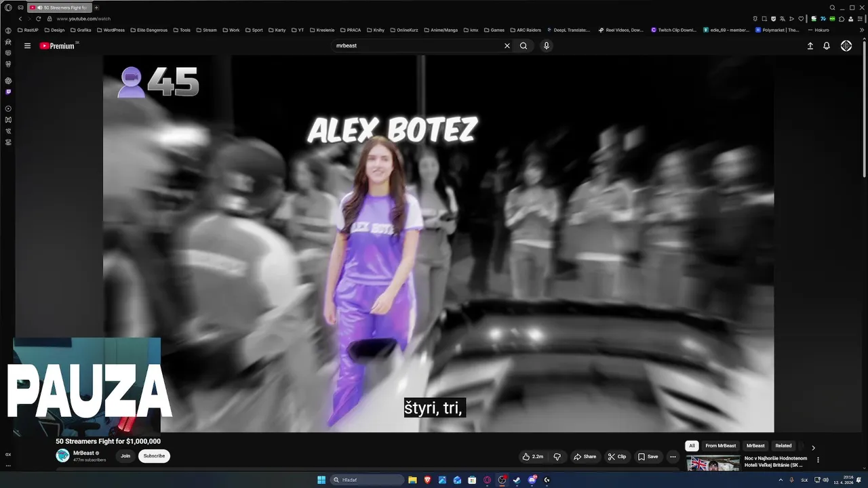Open Discord from the taskbar
The height and width of the screenshot is (488, 868).
(x=532, y=480)
